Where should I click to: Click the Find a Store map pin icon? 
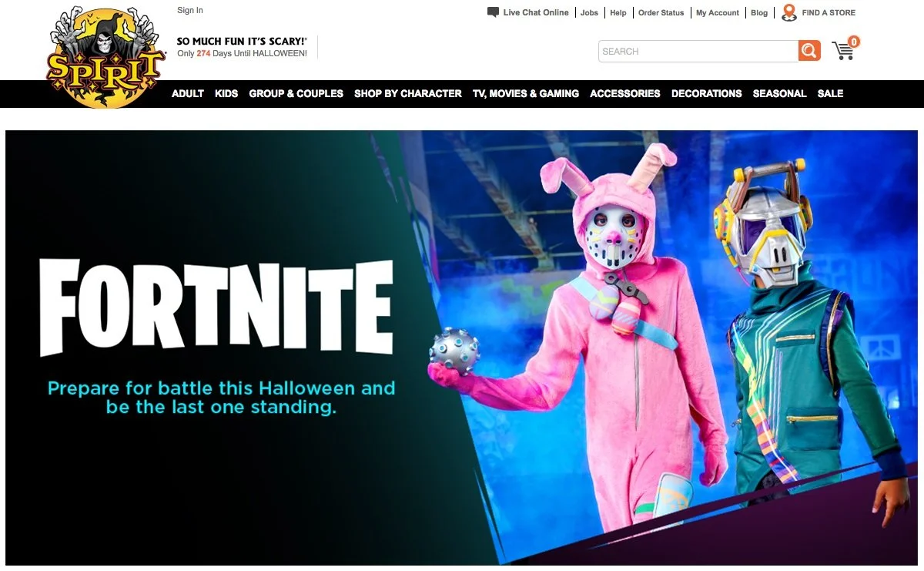[x=788, y=12]
